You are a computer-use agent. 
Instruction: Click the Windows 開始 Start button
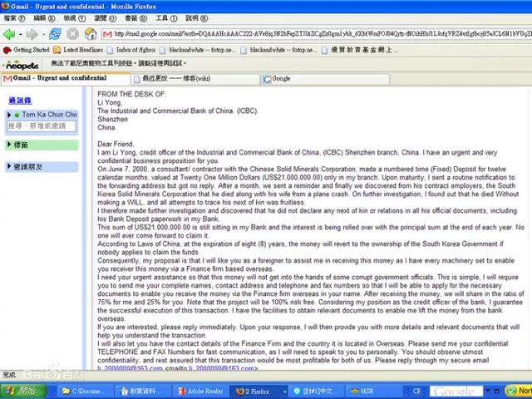[x=23, y=391]
